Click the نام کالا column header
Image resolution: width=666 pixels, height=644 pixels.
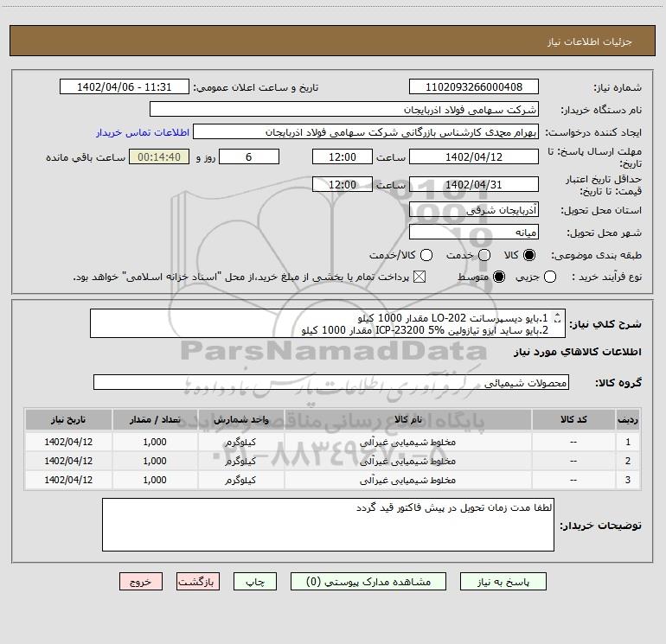[407, 419]
